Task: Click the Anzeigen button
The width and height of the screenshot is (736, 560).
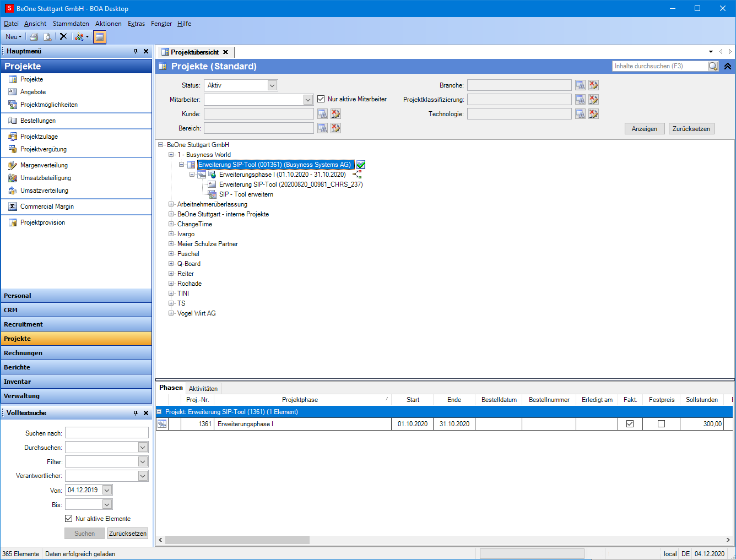Action: [x=644, y=129]
